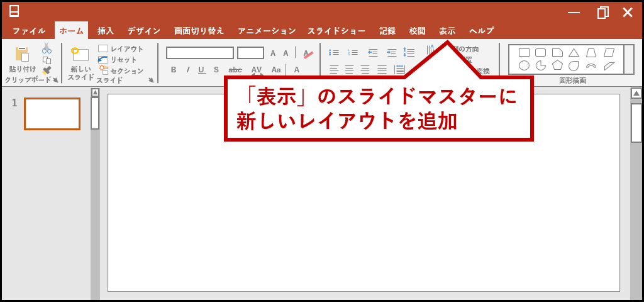Click the font name box
The image size is (644, 302).
pos(200,53)
